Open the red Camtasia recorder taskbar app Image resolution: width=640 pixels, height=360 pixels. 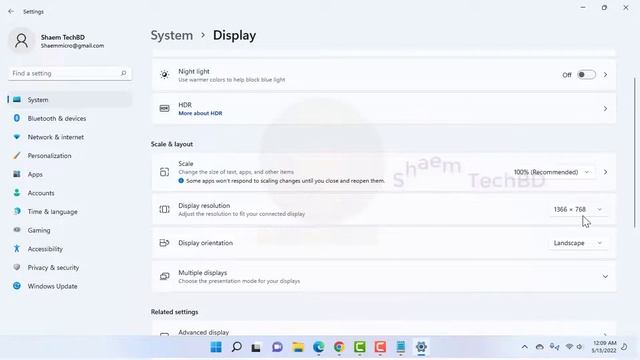click(380, 347)
